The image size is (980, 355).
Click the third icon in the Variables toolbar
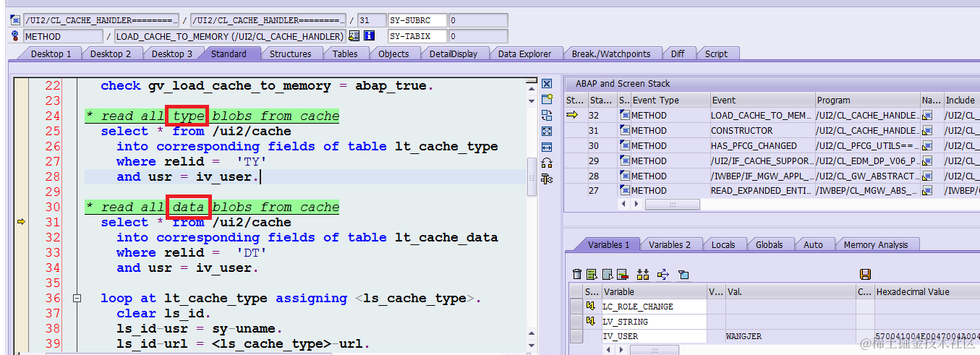tap(608, 274)
